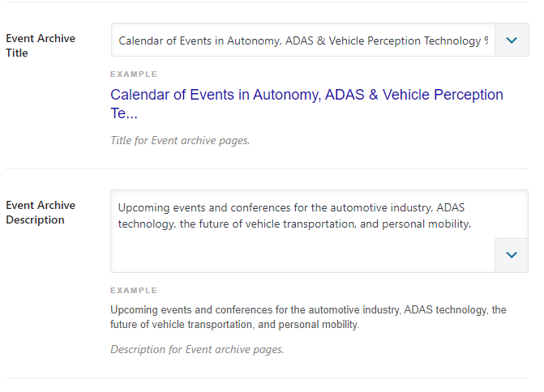Click the EXAMPLE heading under the description textarea
Image resolution: width=544 pixels, height=392 pixels.
click(x=134, y=290)
